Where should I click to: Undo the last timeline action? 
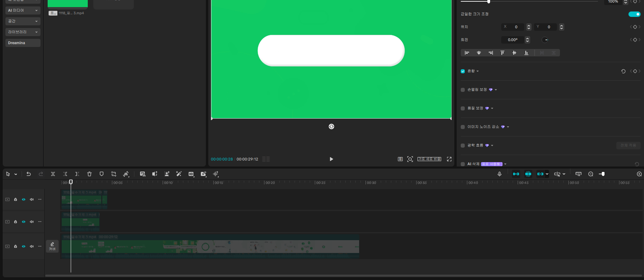tap(29, 174)
